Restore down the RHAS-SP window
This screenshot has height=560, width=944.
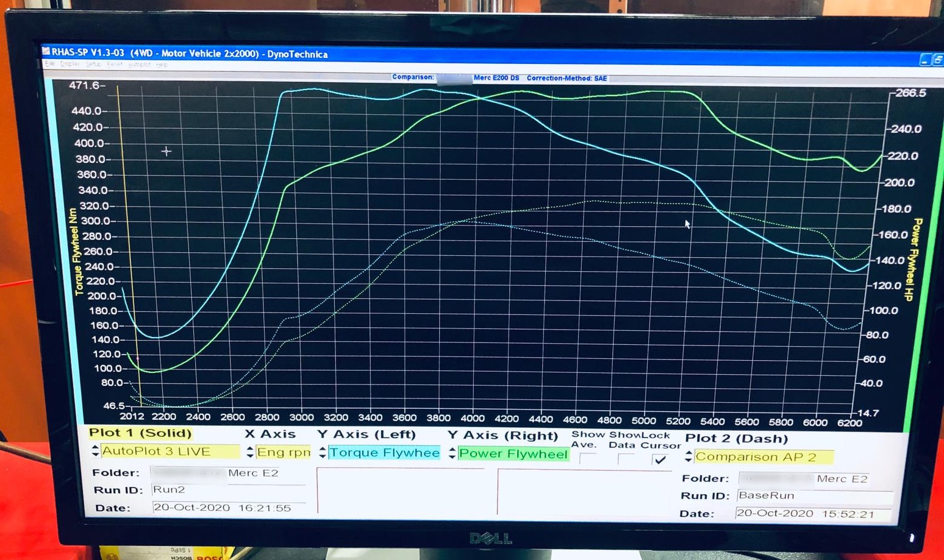(x=937, y=60)
